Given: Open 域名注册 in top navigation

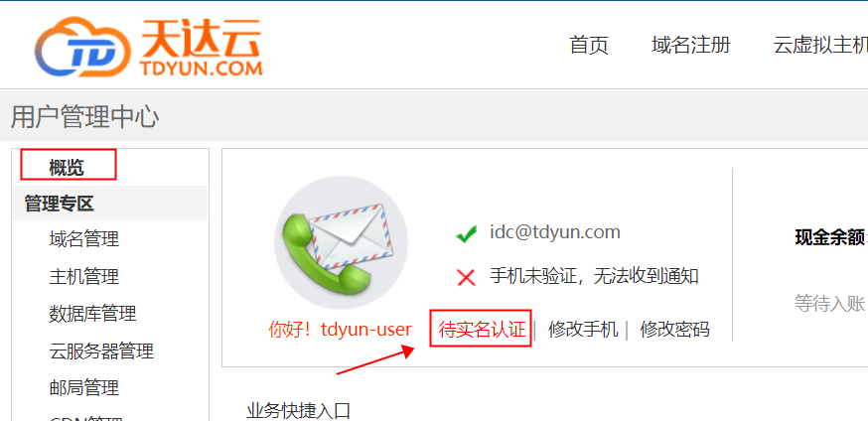Looking at the screenshot, I should click(691, 45).
